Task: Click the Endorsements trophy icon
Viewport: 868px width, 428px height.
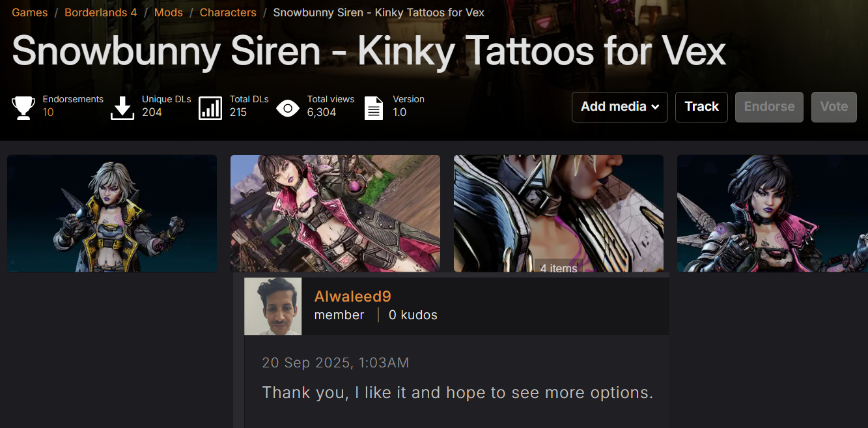Action: [23, 107]
